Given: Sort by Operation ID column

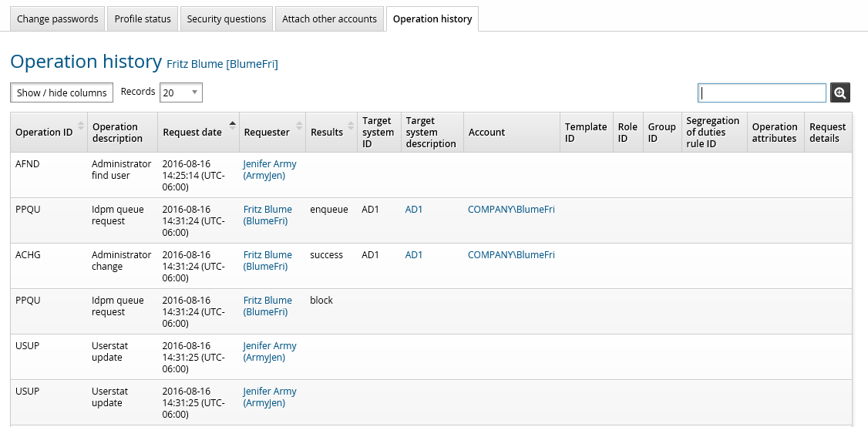Looking at the screenshot, I should coord(44,133).
